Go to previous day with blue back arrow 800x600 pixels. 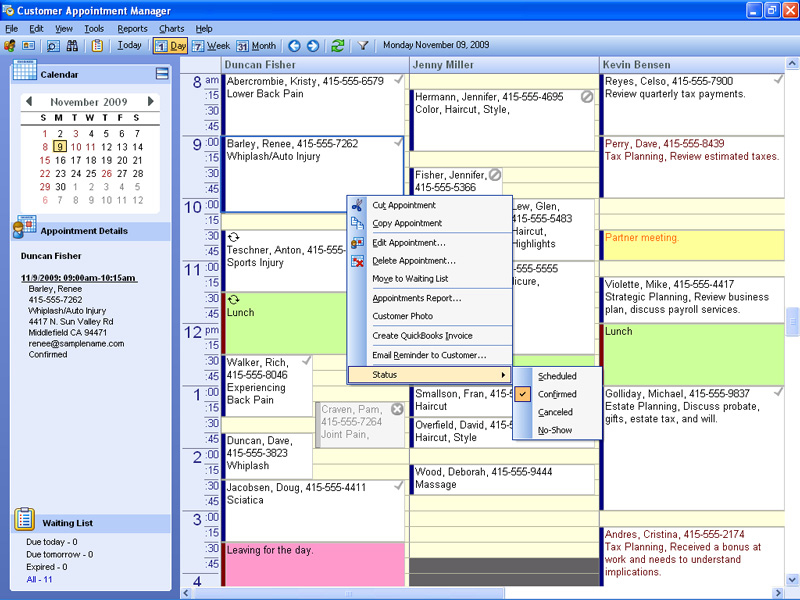pyautogui.click(x=294, y=45)
